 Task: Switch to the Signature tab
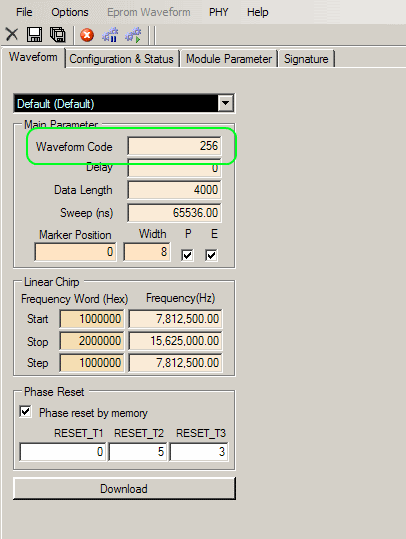coord(306,59)
